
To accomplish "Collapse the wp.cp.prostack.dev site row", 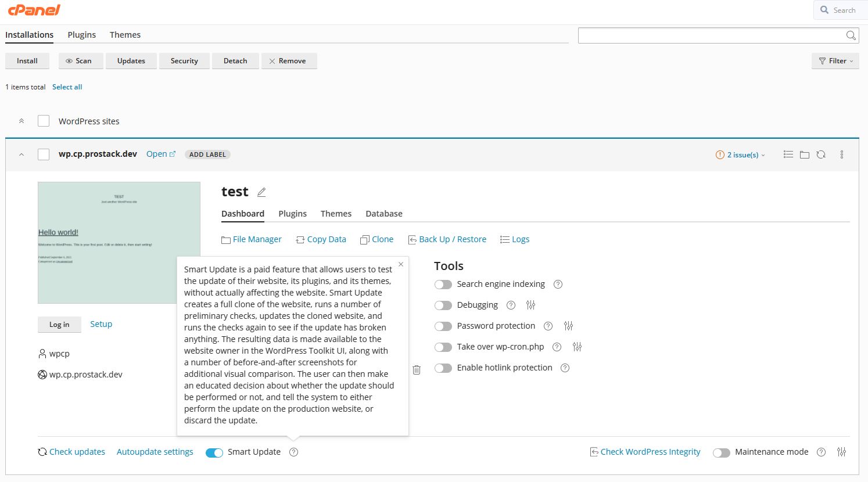I will 21,154.
